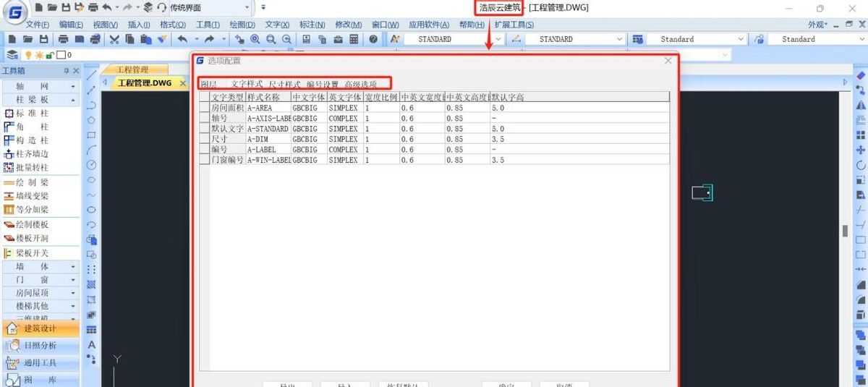Click the Cut scissors icon

(x=114, y=39)
